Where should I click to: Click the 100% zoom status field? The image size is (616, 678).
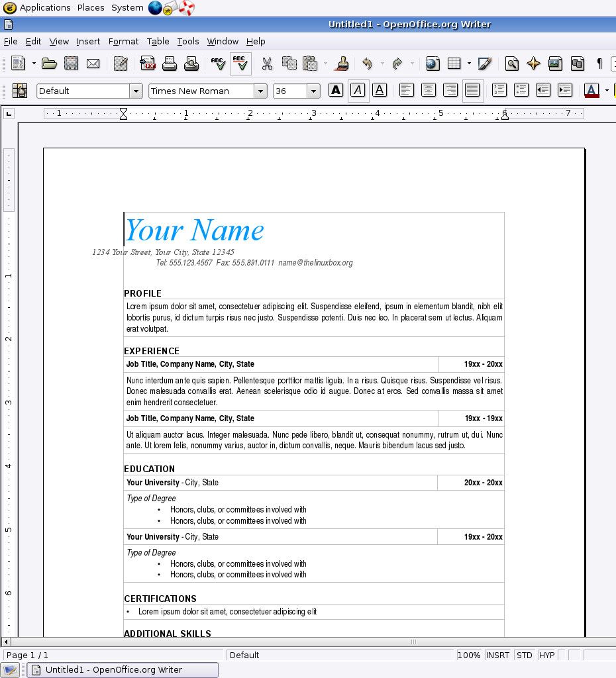tap(469, 655)
